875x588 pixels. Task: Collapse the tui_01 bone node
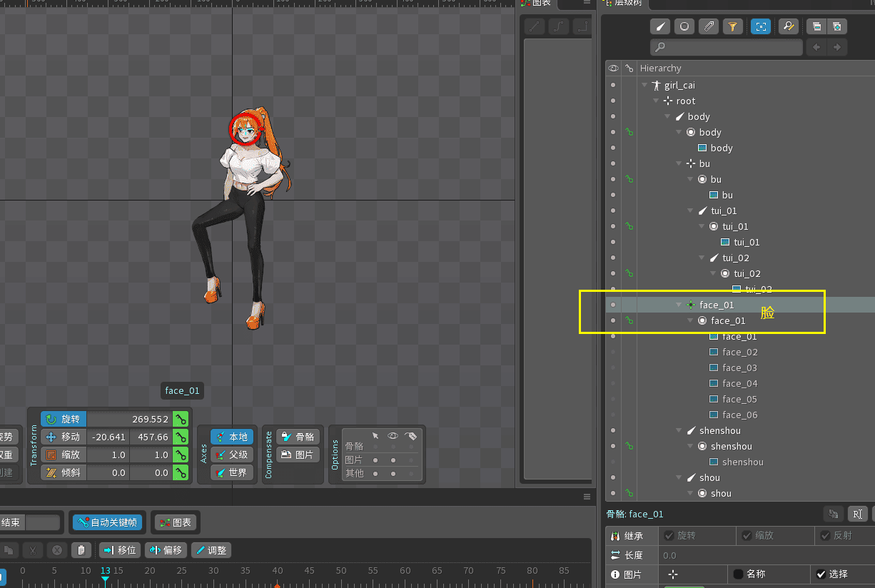(691, 211)
